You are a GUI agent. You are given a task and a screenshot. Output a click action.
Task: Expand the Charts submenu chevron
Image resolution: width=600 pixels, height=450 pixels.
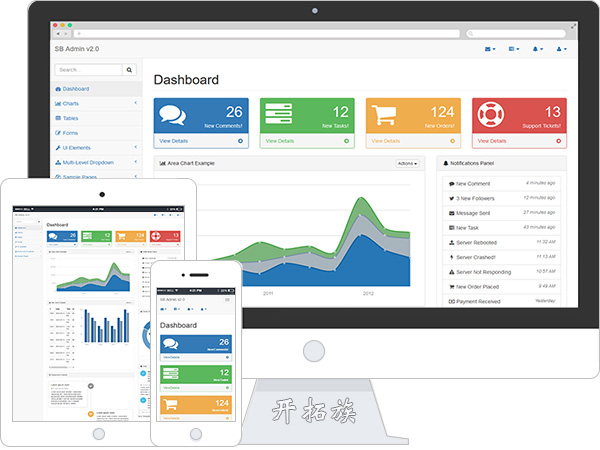pyautogui.click(x=136, y=103)
